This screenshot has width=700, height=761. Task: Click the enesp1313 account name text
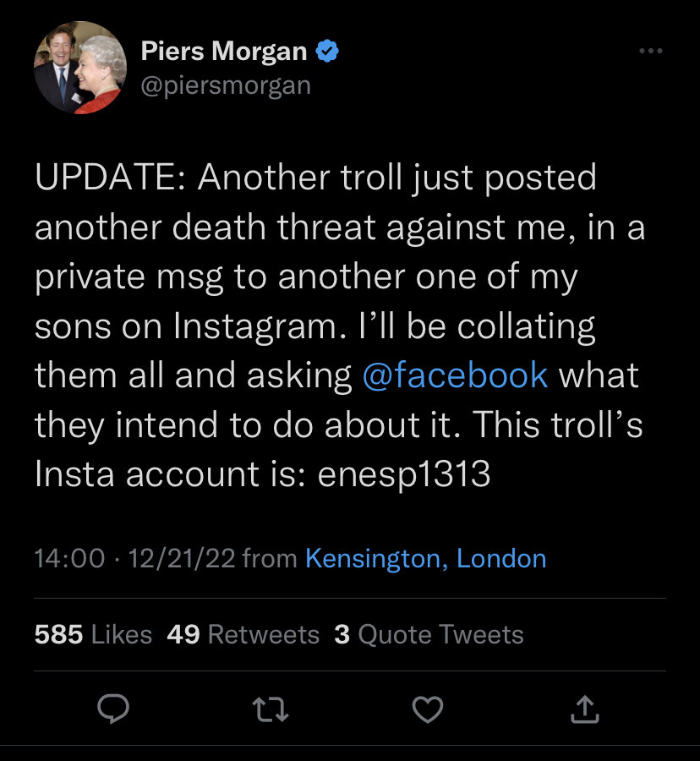click(x=403, y=474)
